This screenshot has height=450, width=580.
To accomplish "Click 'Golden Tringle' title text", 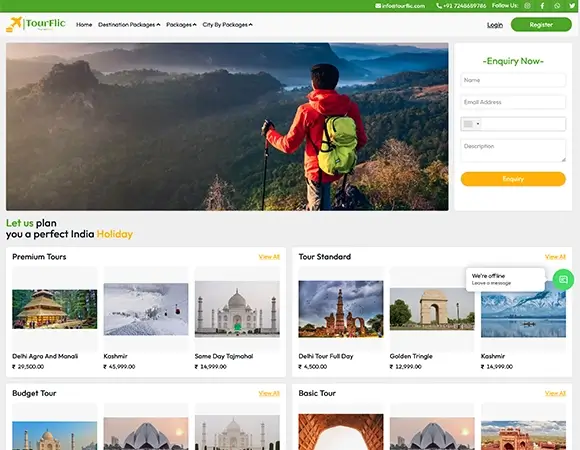I will (411, 356).
